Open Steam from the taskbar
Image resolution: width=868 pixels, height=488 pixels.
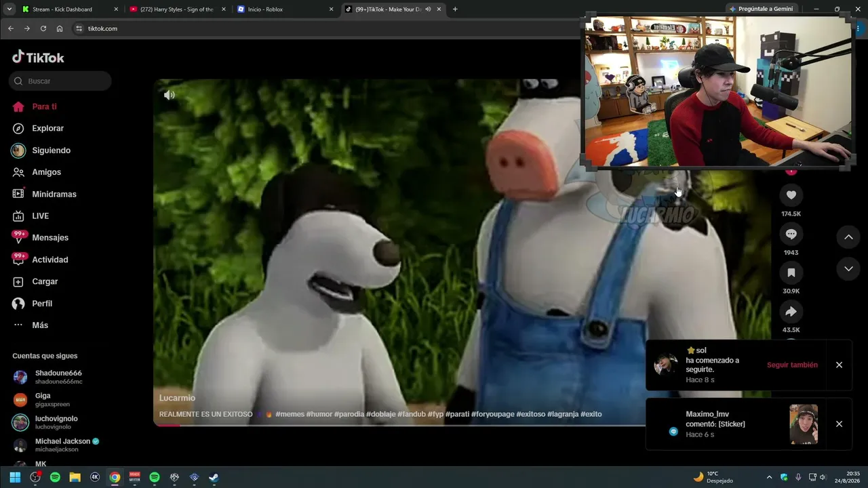[x=214, y=477]
